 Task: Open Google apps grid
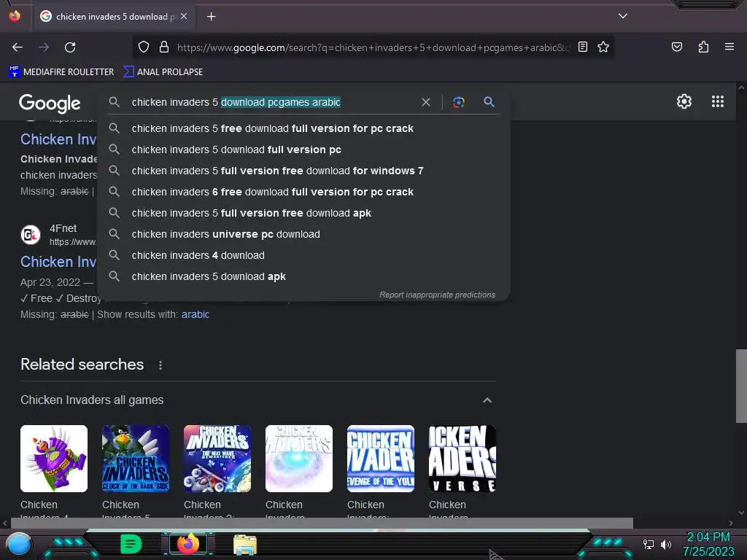coord(718,101)
